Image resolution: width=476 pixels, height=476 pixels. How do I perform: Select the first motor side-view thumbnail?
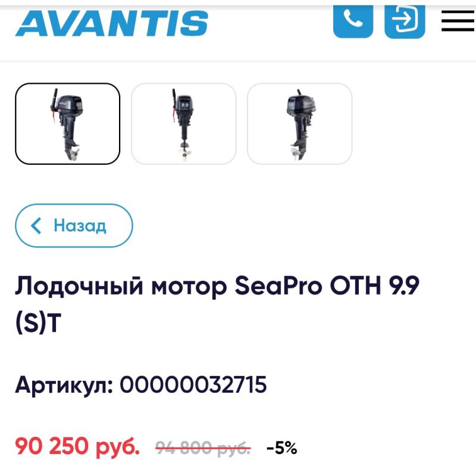click(x=67, y=124)
